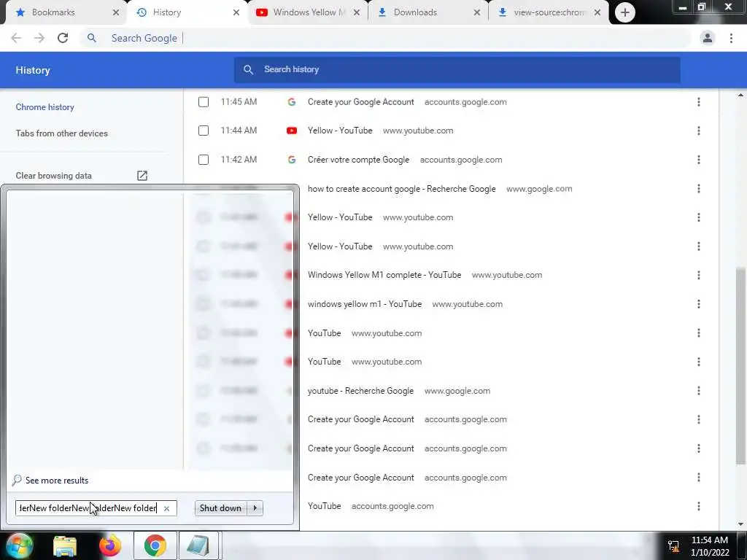Close the History tab
The image size is (747, 560).
(x=236, y=13)
